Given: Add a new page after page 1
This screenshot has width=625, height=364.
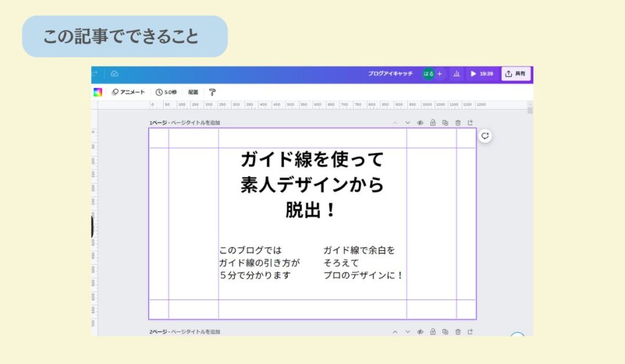Looking at the screenshot, I should click(x=470, y=123).
